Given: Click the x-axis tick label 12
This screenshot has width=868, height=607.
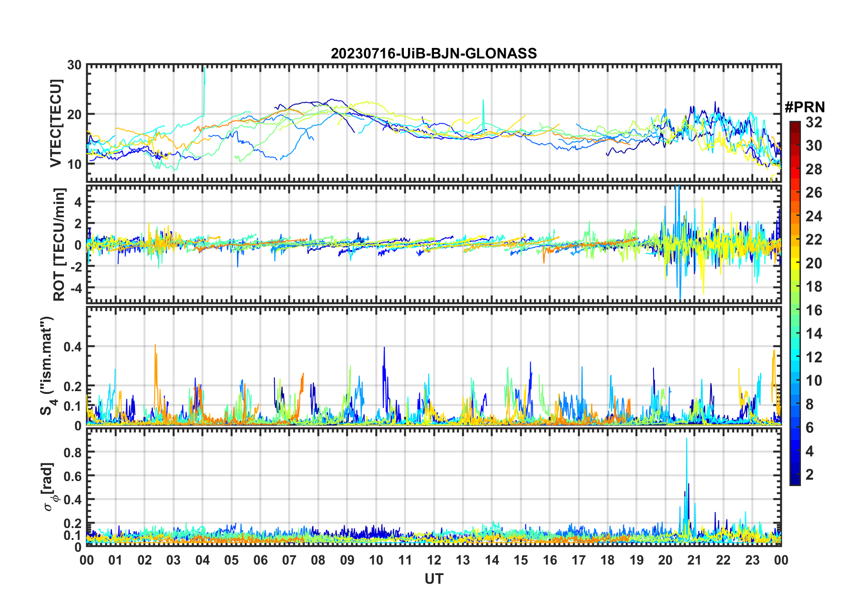Looking at the screenshot, I should pyautogui.click(x=434, y=560).
